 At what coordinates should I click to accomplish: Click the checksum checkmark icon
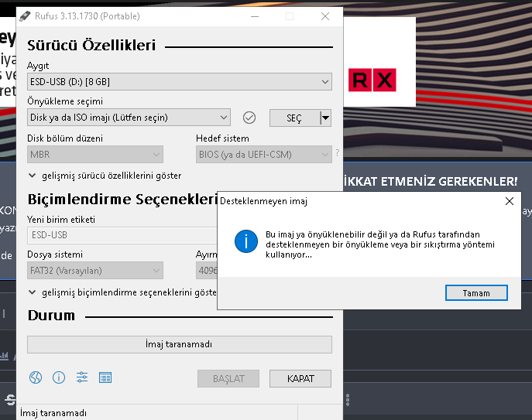(249, 118)
